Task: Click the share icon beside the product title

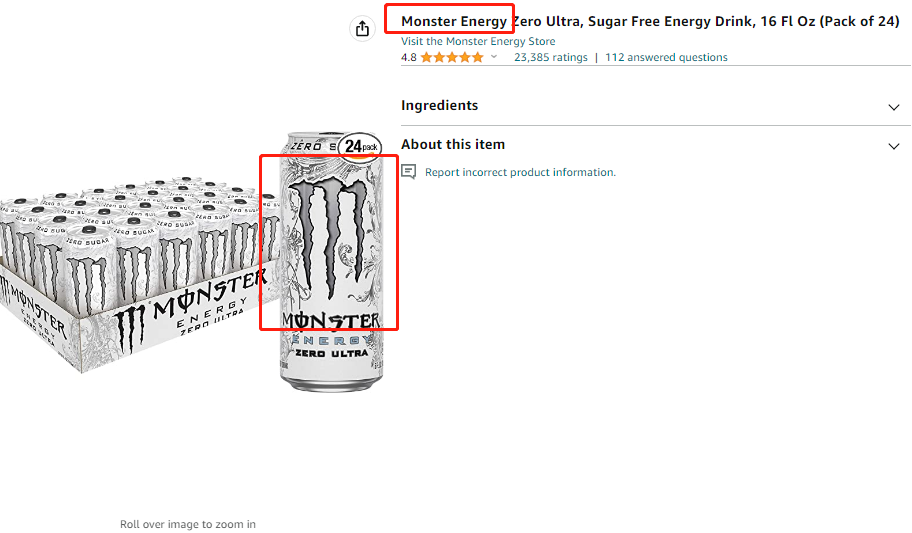Action: [x=362, y=28]
